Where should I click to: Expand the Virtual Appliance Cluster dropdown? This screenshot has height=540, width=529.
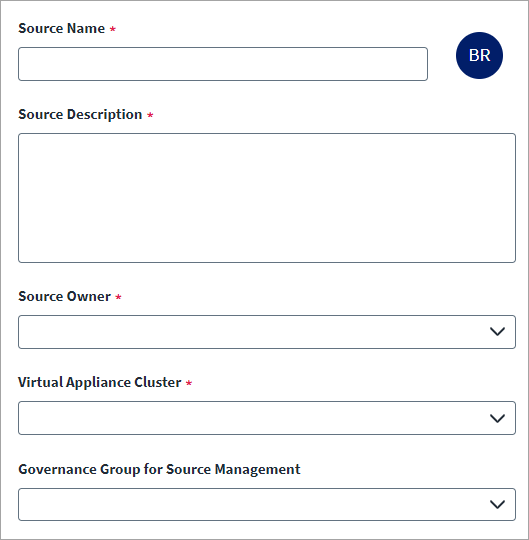267,418
